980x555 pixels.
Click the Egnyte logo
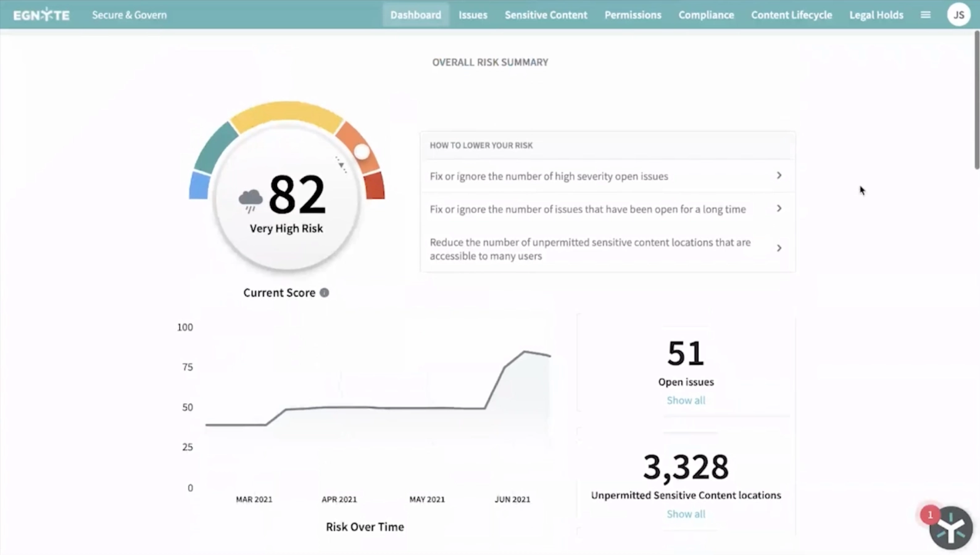(41, 15)
